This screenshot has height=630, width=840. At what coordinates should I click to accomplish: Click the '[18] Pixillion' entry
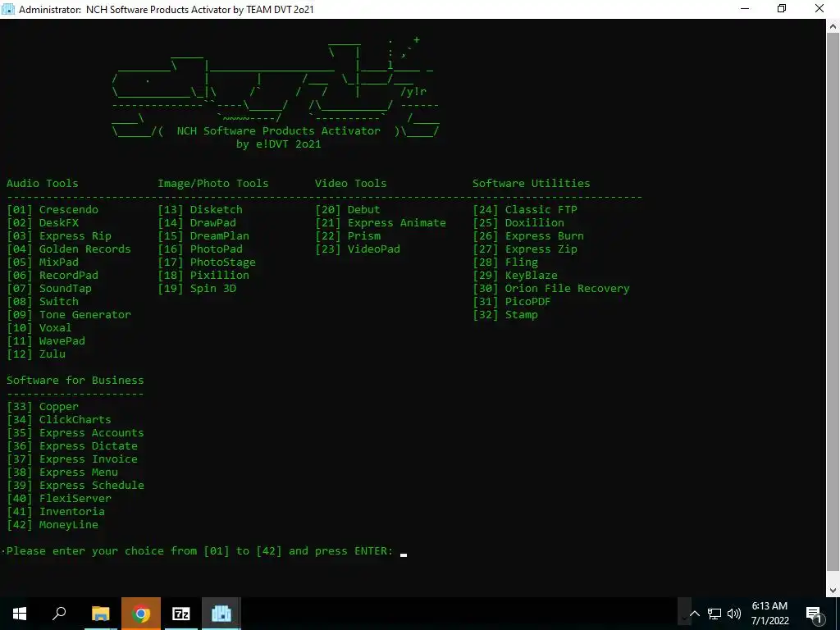203,276
